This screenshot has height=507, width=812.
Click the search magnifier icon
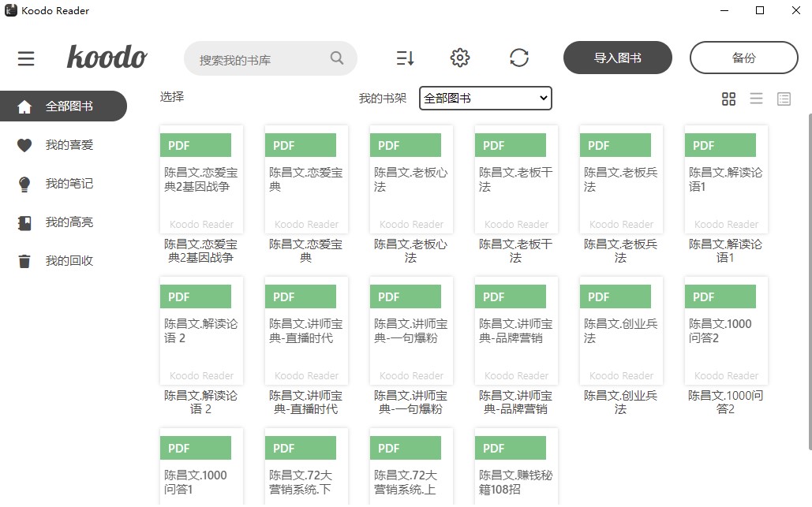point(337,58)
